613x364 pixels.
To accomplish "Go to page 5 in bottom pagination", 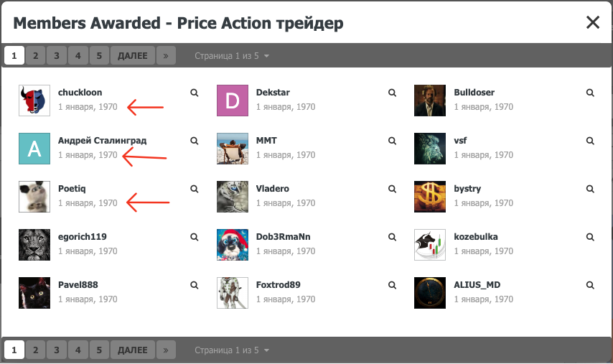I will [99, 350].
